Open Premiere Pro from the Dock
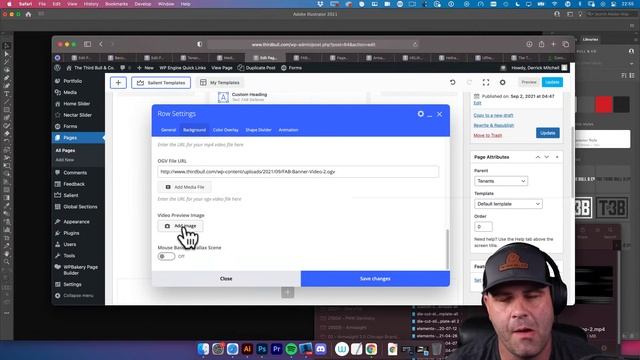This screenshot has width=640, height=360. coord(276,349)
